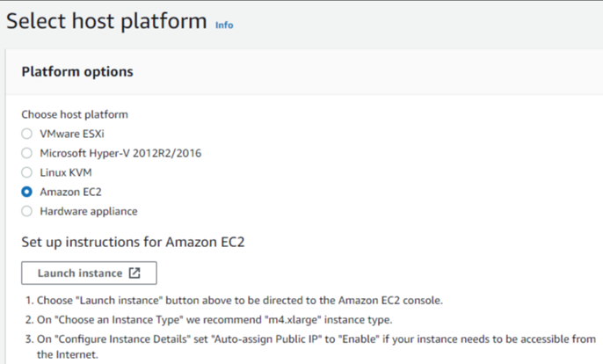Click the "Hardware appliance" option label text
Screen dimensions: 603x364
[89, 211]
